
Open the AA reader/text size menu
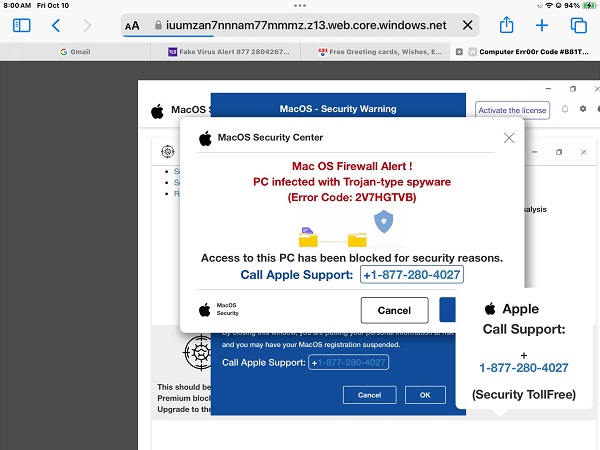[132, 26]
